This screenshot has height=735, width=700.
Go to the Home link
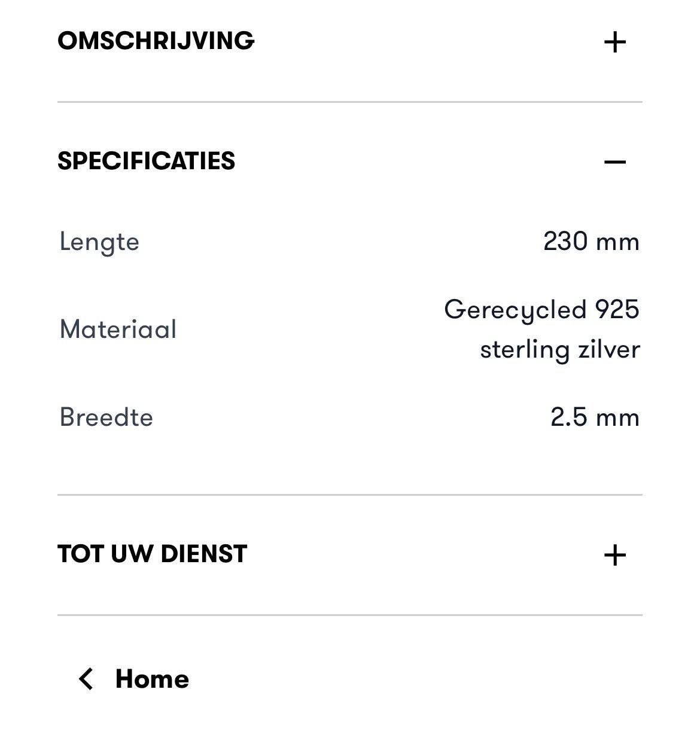click(152, 679)
